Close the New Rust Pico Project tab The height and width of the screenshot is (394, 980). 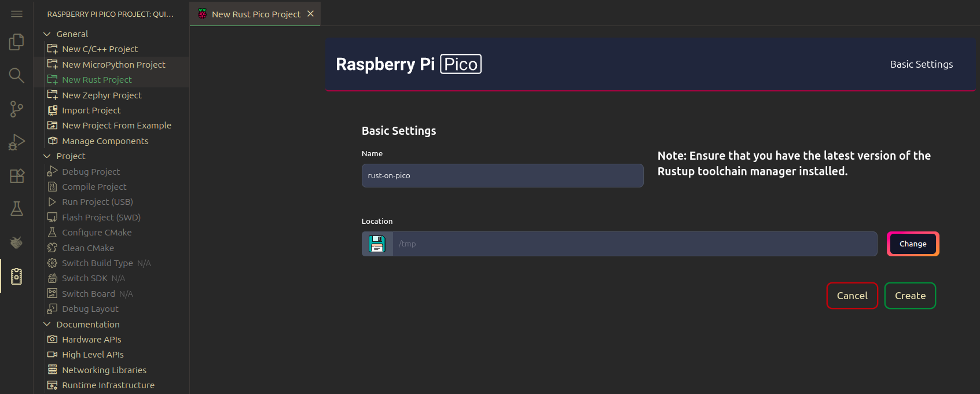tap(311, 14)
